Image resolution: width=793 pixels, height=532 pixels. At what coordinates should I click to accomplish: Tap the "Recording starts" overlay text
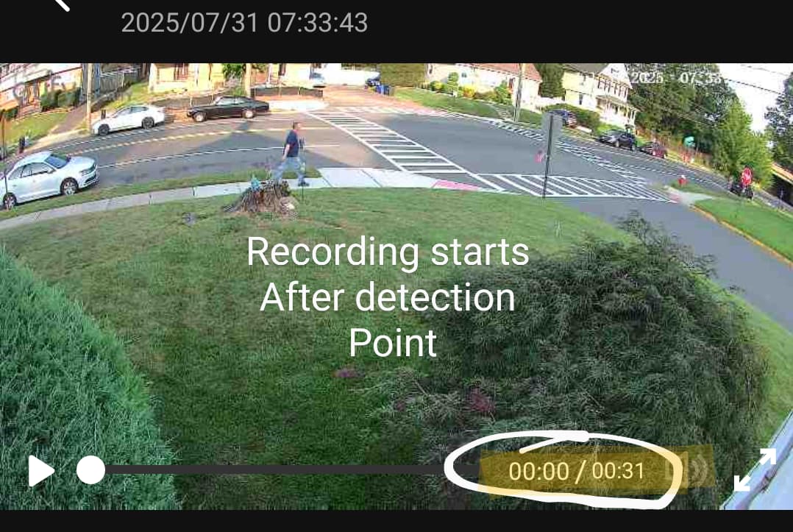[388, 252]
